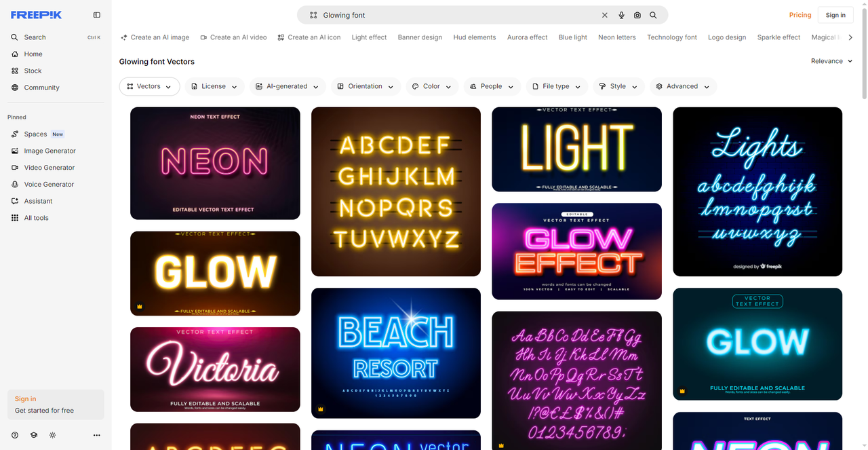The height and width of the screenshot is (450, 868).
Task: Expand the License filter dropdown
Action: (x=214, y=86)
